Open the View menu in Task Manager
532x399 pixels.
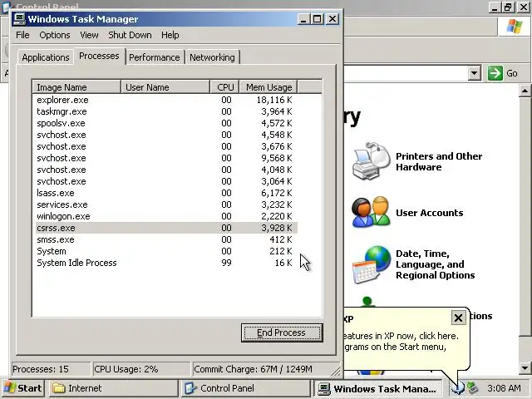point(89,35)
